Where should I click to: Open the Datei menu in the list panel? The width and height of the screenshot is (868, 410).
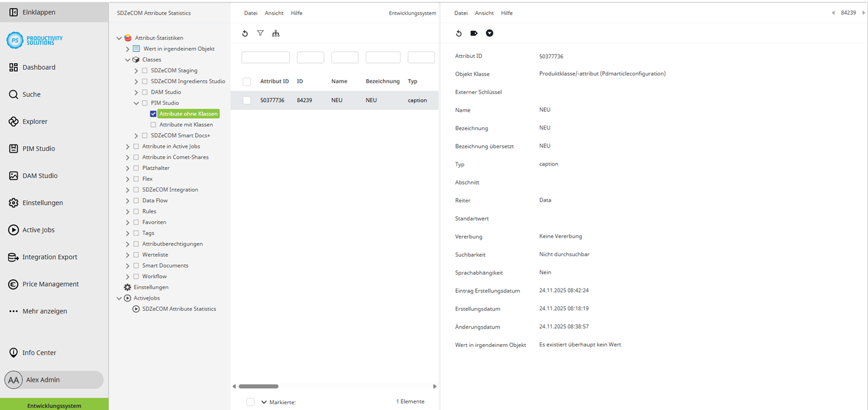(x=250, y=13)
